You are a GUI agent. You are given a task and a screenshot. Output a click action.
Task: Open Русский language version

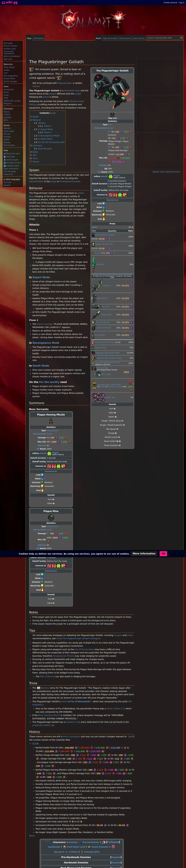7,182
